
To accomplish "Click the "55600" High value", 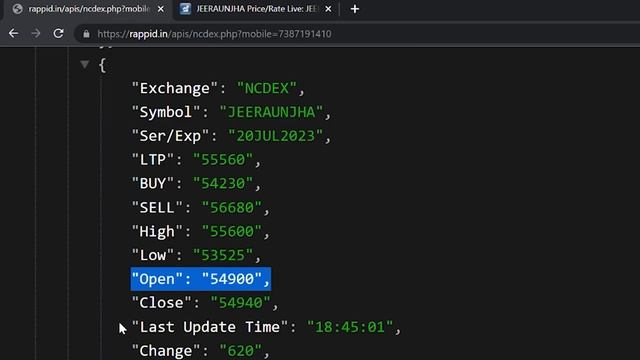I will (231, 232).
